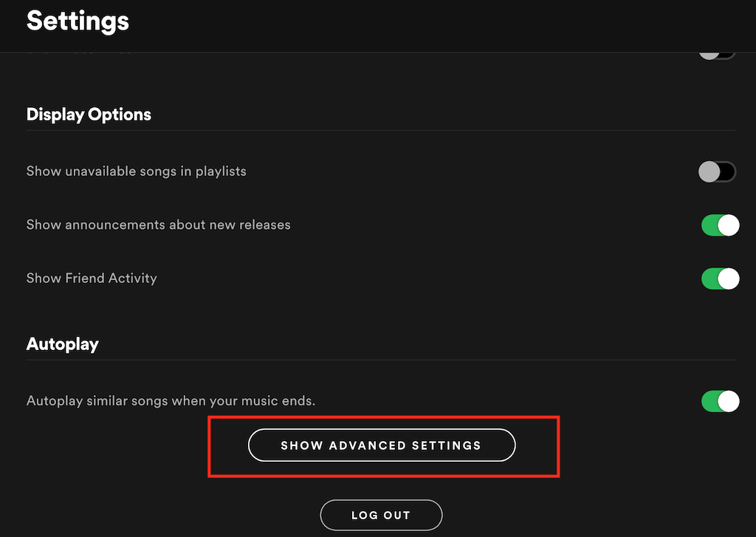Click the 'Autoplay similar songs' label text
The height and width of the screenshot is (537, 756).
pos(171,400)
